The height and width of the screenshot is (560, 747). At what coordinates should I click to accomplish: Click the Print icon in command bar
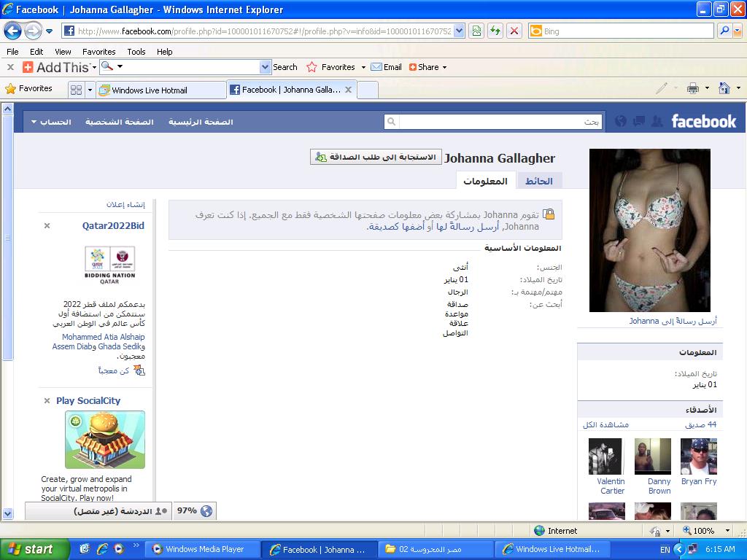click(693, 88)
